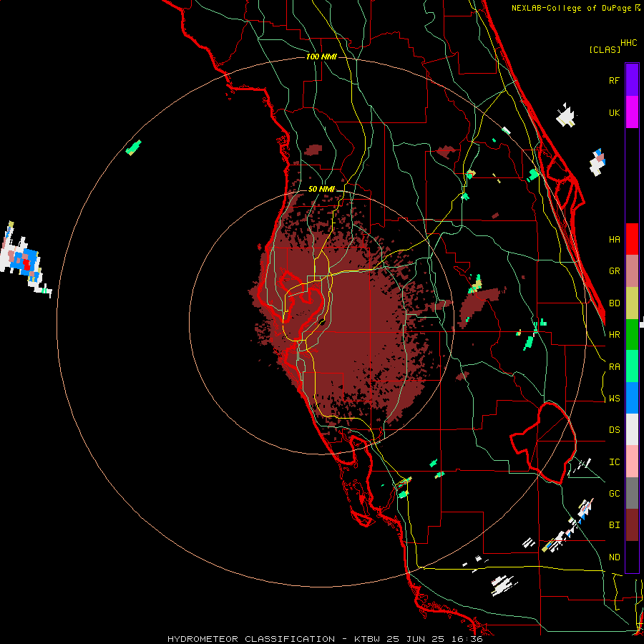Click the RF legend label
644x644 pixels.
click(x=614, y=80)
